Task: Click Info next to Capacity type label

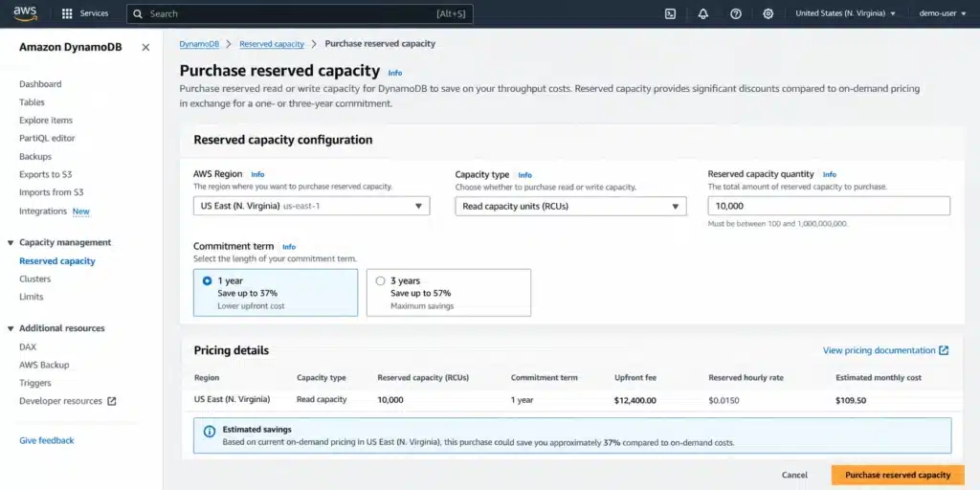Action: click(x=525, y=176)
